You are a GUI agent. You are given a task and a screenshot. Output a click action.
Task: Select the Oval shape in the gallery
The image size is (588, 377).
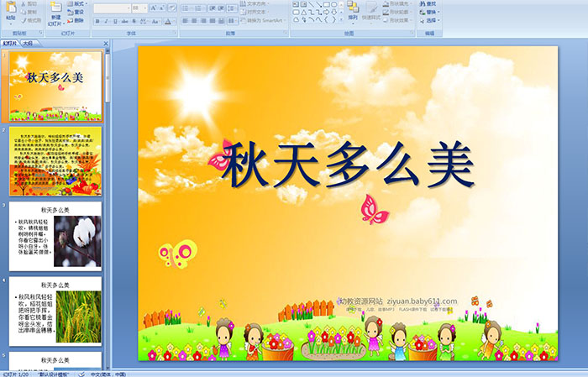333,4
